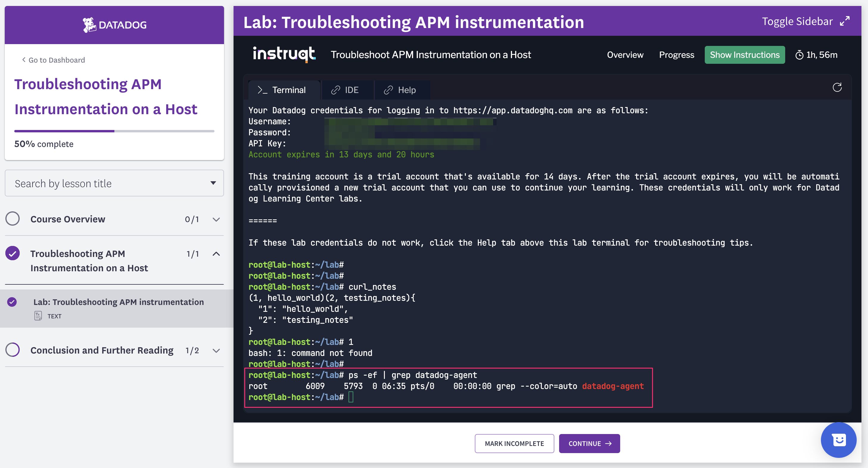
Task: Click the 'Troubleshoot APM Instrumentation on a Host' track title
Action: [x=431, y=55]
